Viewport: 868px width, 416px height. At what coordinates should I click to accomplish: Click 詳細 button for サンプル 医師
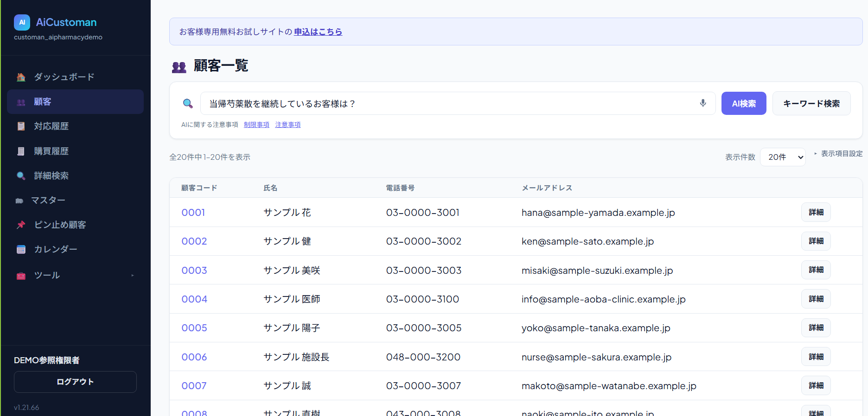(x=816, y=299)
